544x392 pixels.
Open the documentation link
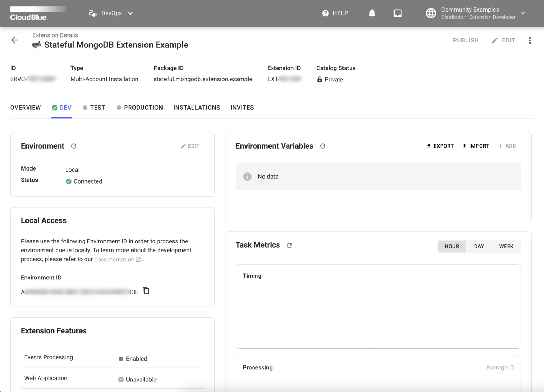114,260
